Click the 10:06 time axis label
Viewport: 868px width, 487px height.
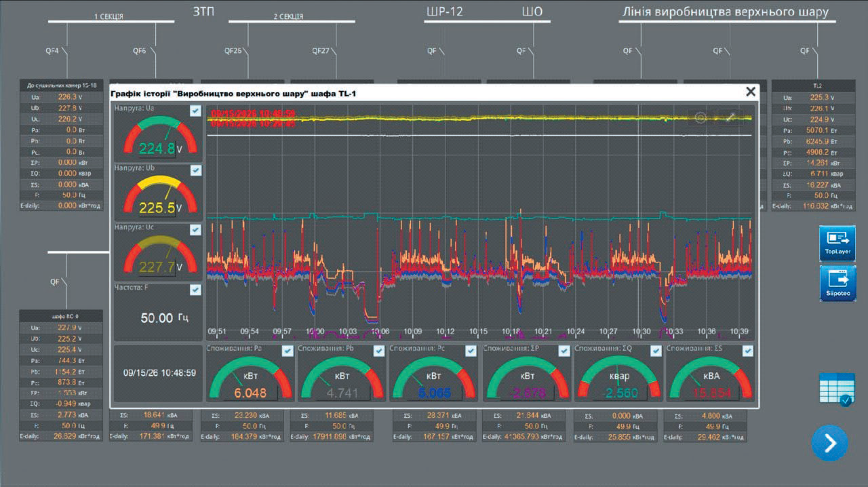tap(380, 332)
